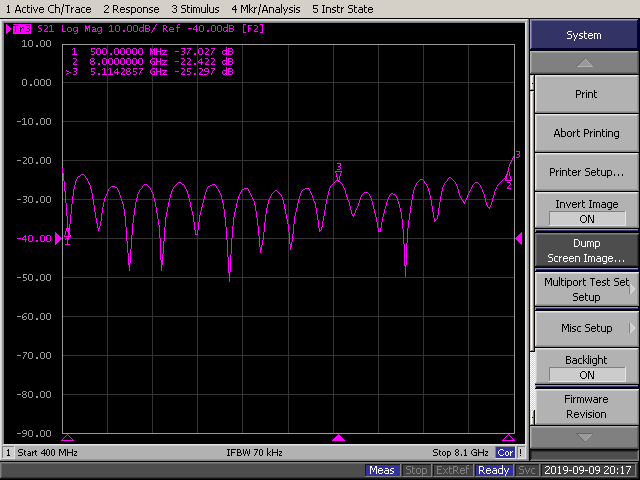Click the Ref -40.00dB label

click(198, 29)
